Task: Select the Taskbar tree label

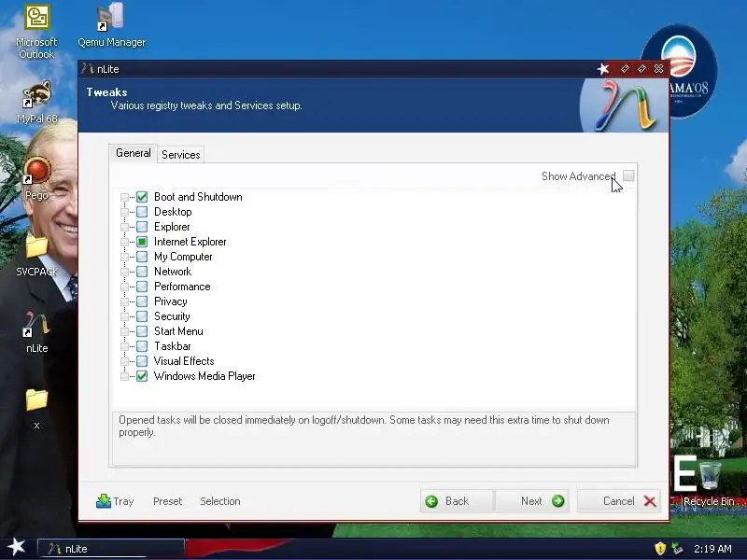Action: (173, 346)
